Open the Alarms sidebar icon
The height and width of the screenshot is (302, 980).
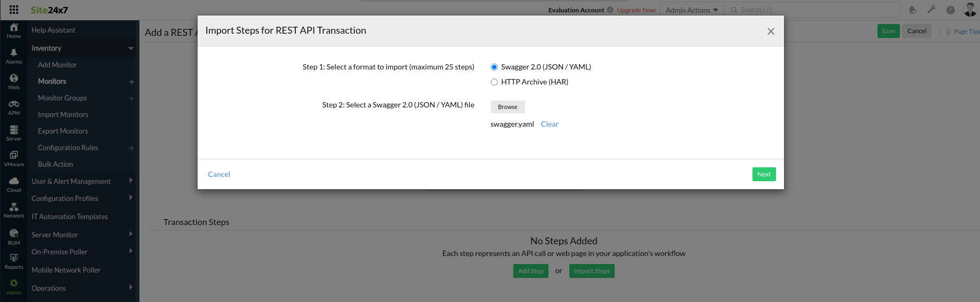tap(14, 56)
